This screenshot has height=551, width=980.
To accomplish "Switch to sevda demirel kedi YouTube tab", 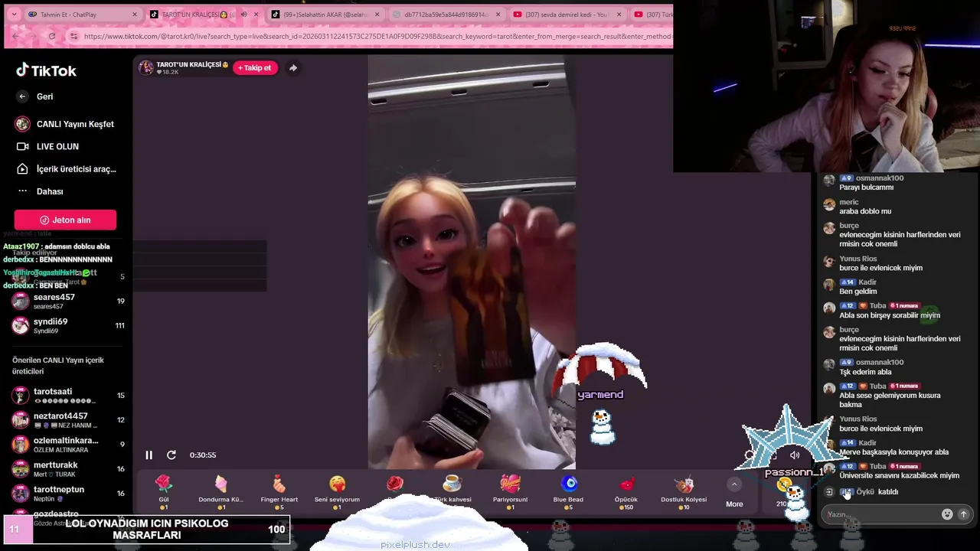I will pos(567,15).
